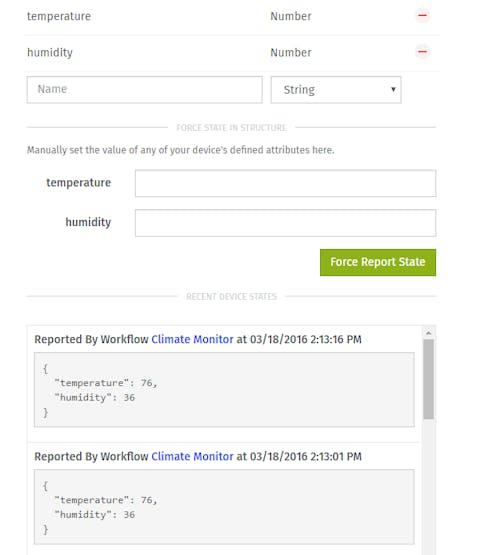501x555 pixels.
Task: Select the 2:13:01 PM JSON state block
Action: click(224, 507)
